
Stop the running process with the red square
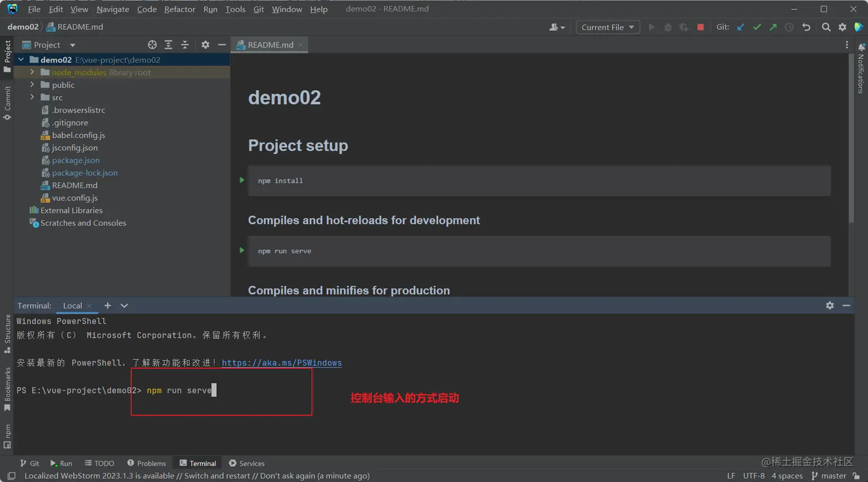(x=700, y=27)
